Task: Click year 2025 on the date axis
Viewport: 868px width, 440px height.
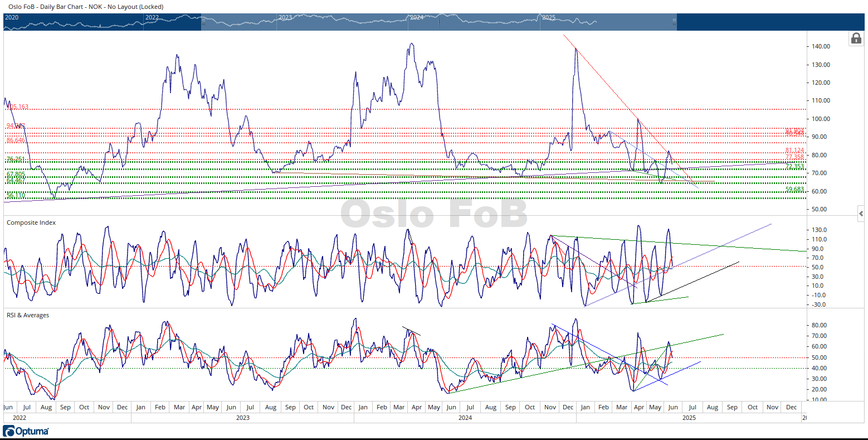Action: pos(689,418)
